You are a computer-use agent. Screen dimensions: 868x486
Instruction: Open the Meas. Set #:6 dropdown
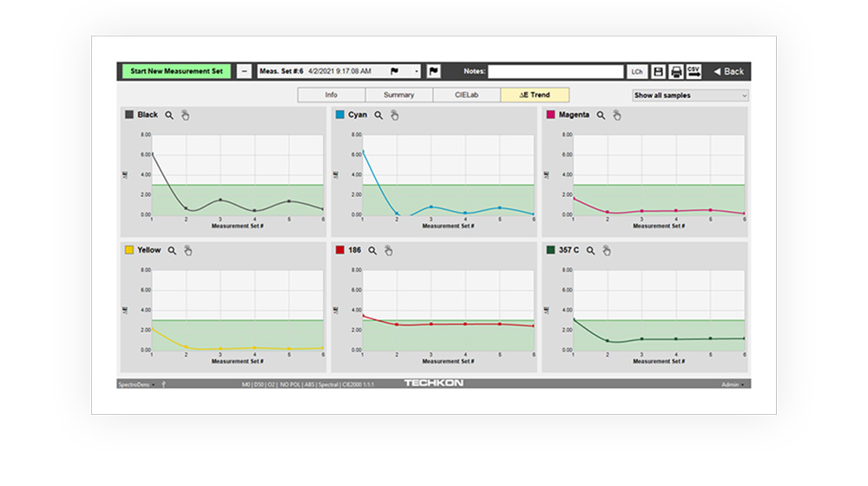tap(418, 71)
